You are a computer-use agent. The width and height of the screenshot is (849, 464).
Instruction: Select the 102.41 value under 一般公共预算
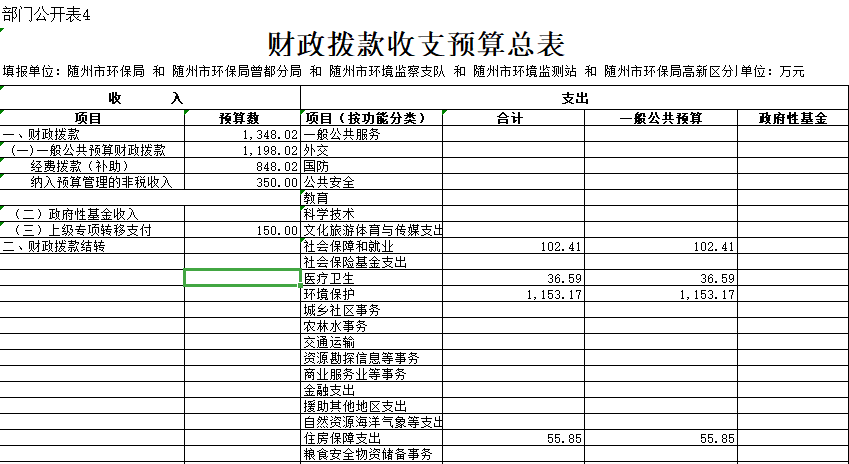point(713,246)
